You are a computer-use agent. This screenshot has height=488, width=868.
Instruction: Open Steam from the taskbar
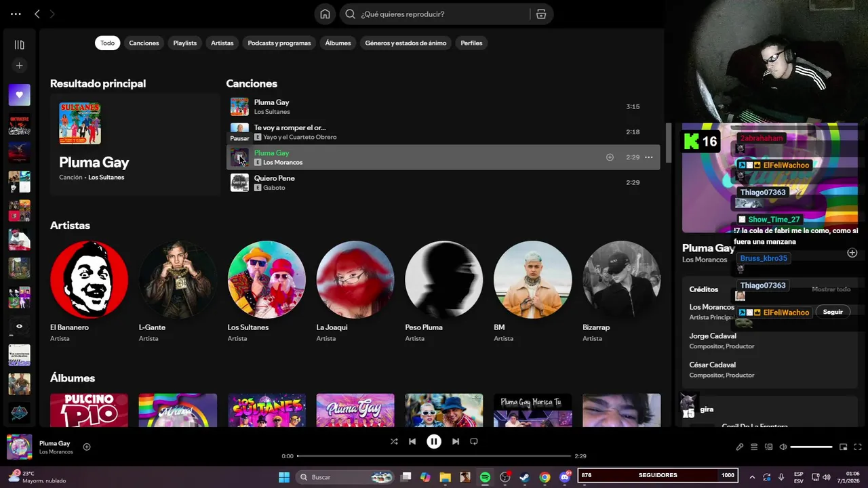(x=525, y=477)
